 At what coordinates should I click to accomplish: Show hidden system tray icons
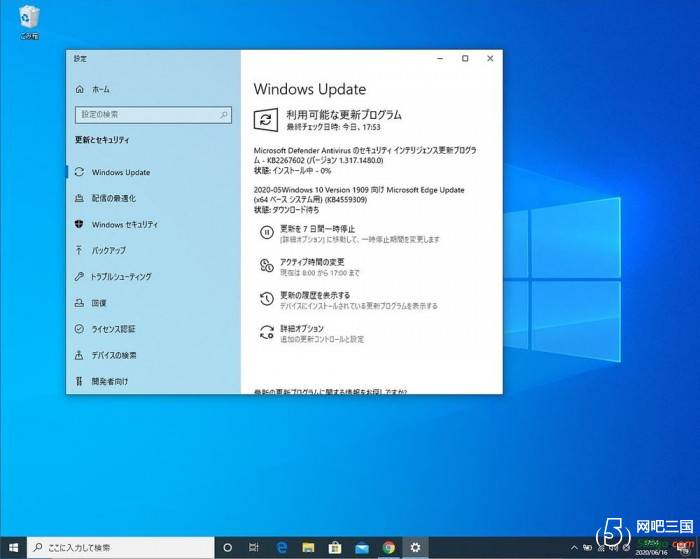click(x=574, y=547)
